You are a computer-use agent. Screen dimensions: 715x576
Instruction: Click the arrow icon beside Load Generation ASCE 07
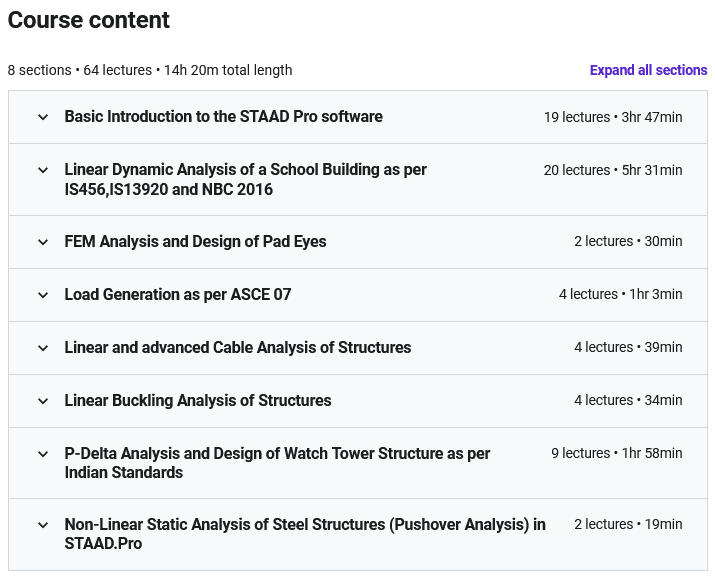point(43,295)
